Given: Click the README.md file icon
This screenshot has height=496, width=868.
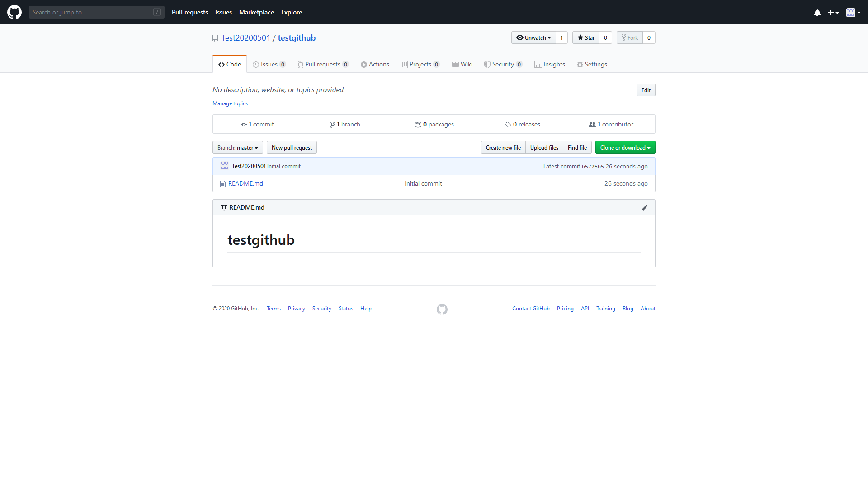Looking at the screenshot, I should pyautogui.click(x=223, y=184).
